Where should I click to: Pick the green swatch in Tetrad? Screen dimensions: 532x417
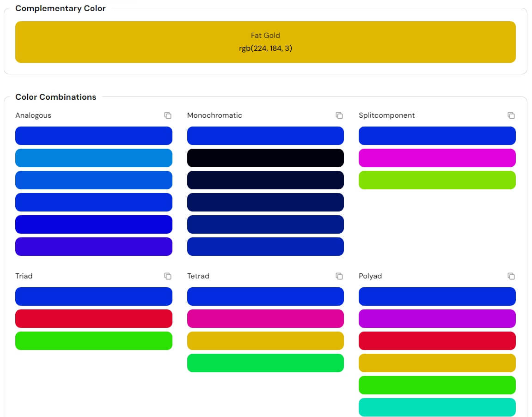(265, 363)
